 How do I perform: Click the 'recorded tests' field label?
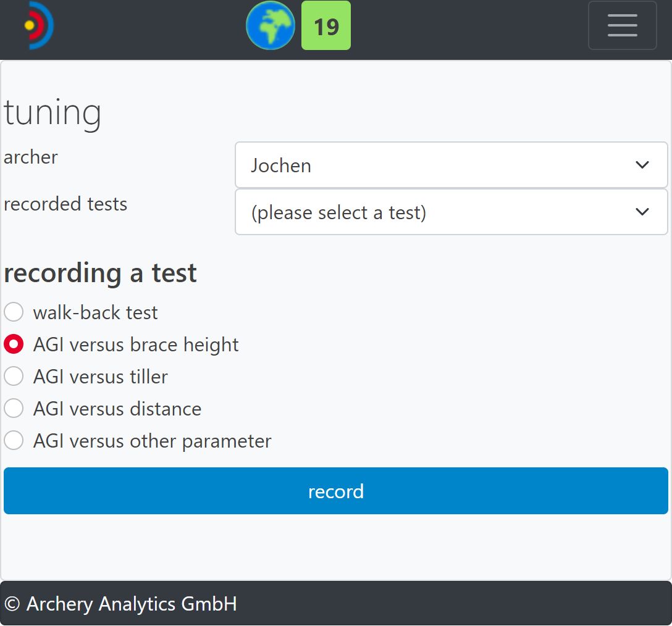[x=65, y=204]
